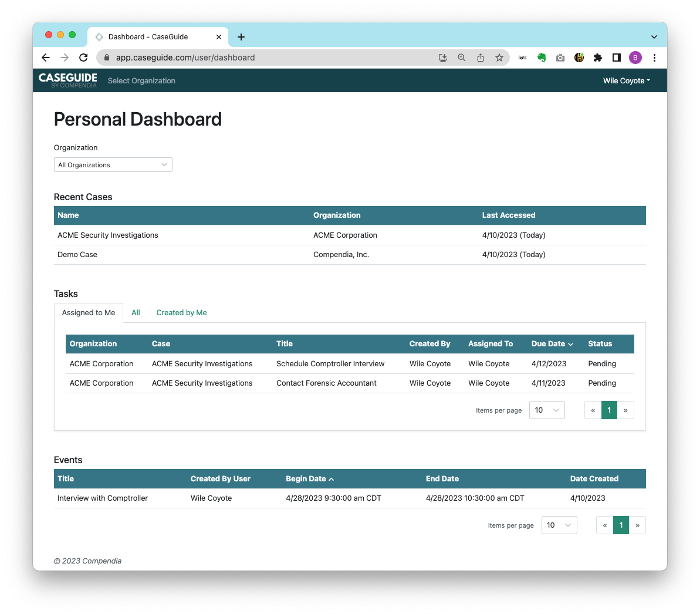Open the ACME Security Investigations case
Screen dimensions: 700x614
[x=107, y=235]
